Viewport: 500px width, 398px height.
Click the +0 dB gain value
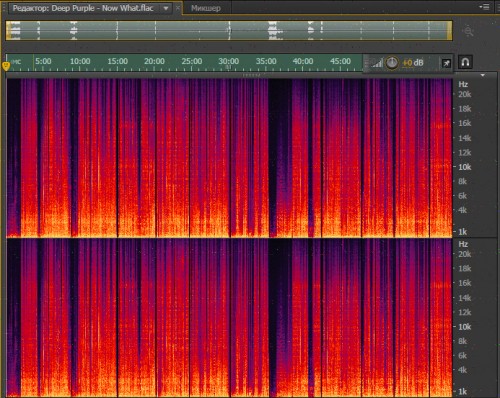413,63
